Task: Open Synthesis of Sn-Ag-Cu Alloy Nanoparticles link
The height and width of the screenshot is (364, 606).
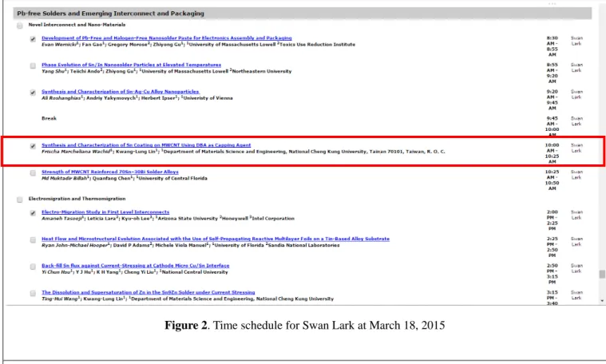Action: (121, 92)
